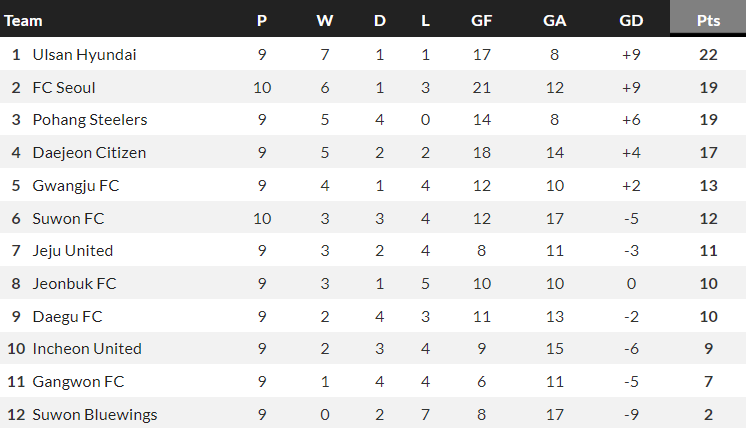Click Suwon Bluewings team name
746x428 pixels.
pyautogui.click(x=95, y=414)
